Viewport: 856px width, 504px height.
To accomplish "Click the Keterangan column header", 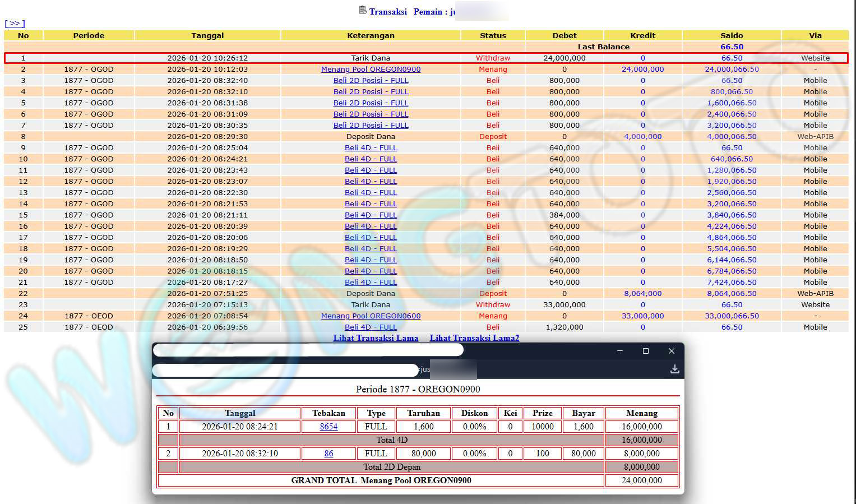I will coord(371,35).
